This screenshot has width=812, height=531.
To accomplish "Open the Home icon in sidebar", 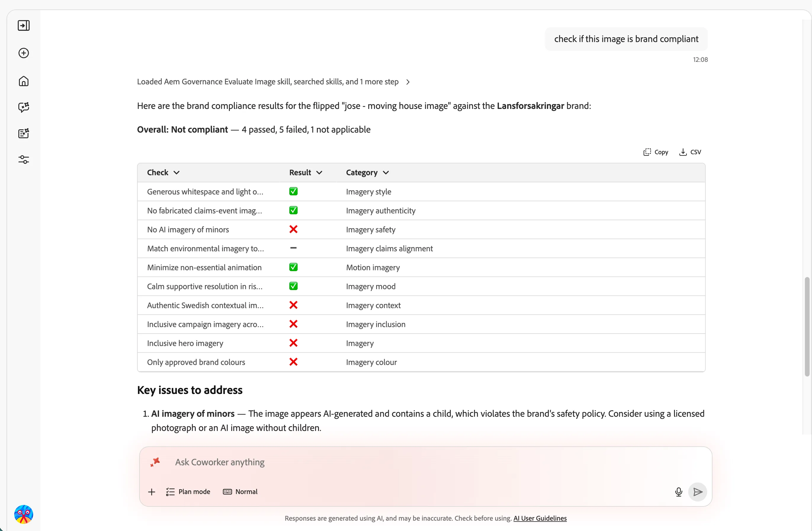I will (23, 81).
